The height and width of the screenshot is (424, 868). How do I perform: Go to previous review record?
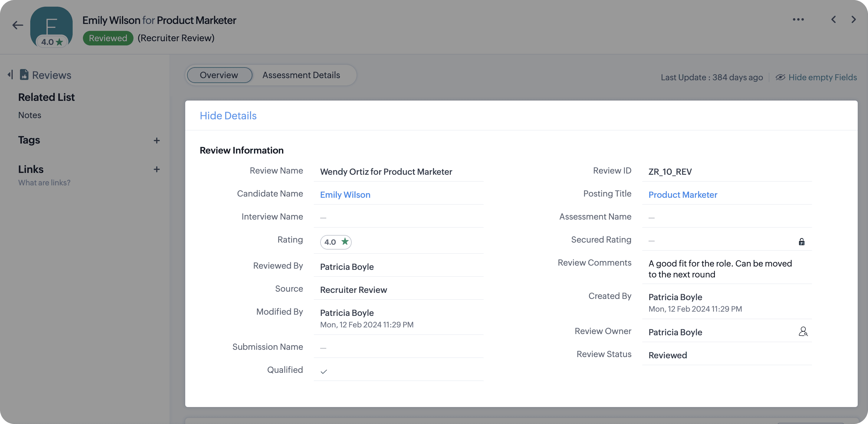(x=833, y=20)
